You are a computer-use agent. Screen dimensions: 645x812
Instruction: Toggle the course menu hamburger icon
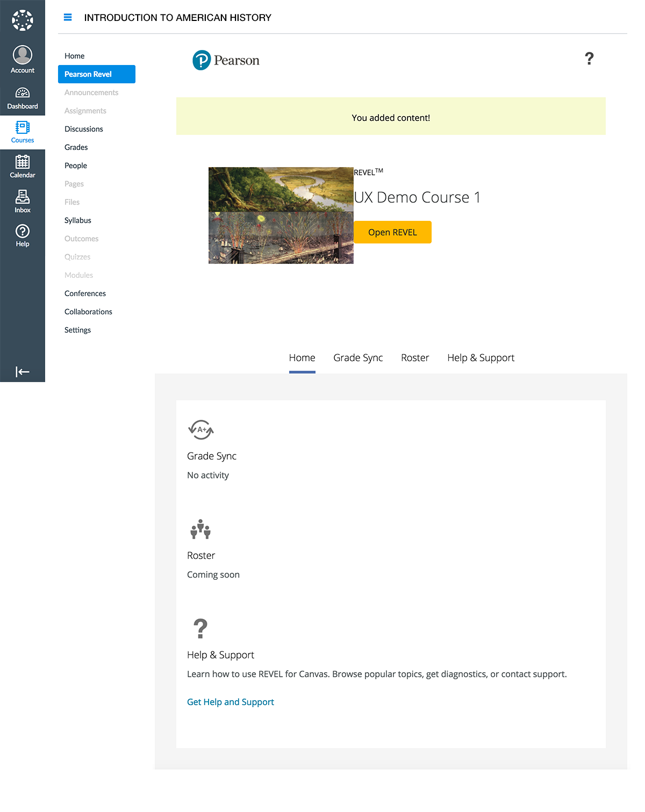click(68, 17)
